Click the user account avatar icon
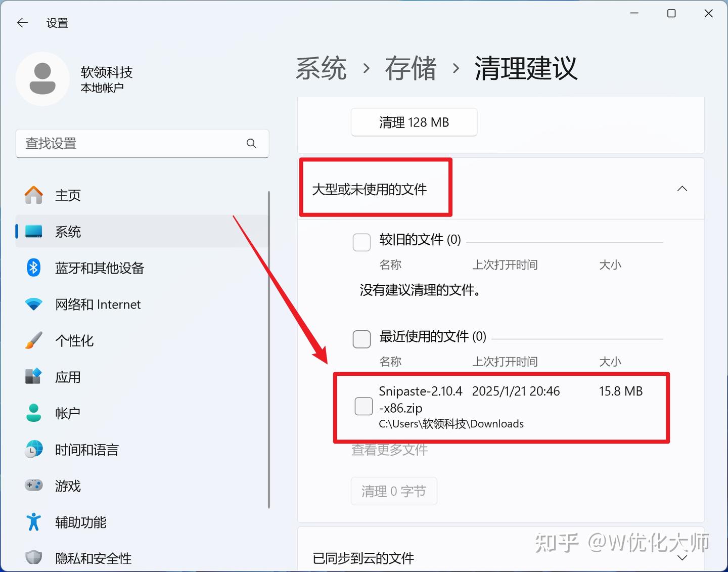Screen dimensions: 728x572 (42, 79)
